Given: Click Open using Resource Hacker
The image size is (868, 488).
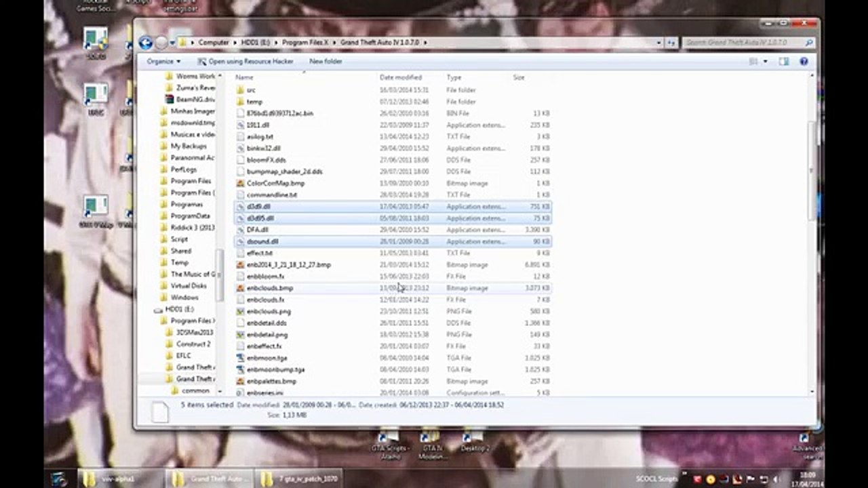Looking at the screenshot, I should click(x=245, y=61).
